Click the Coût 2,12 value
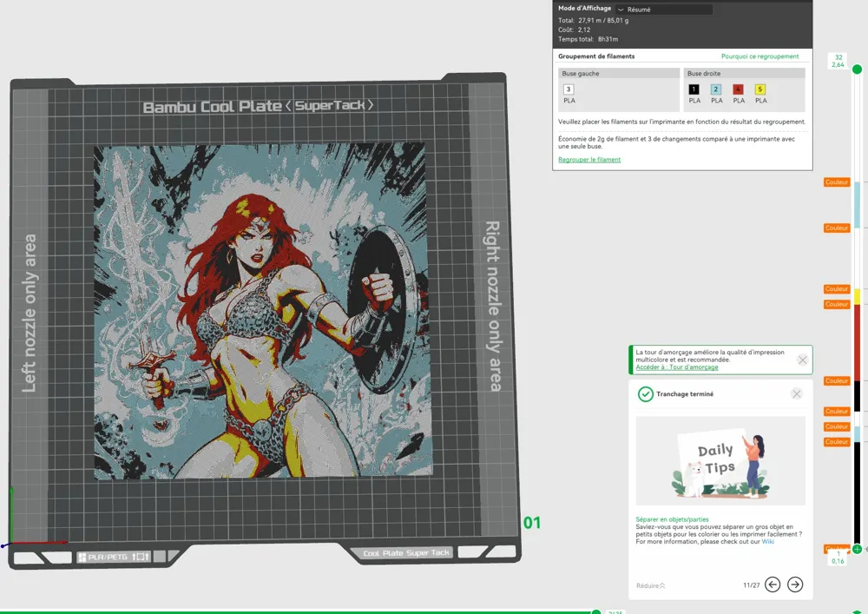868x614 pixels. point(584,30)
